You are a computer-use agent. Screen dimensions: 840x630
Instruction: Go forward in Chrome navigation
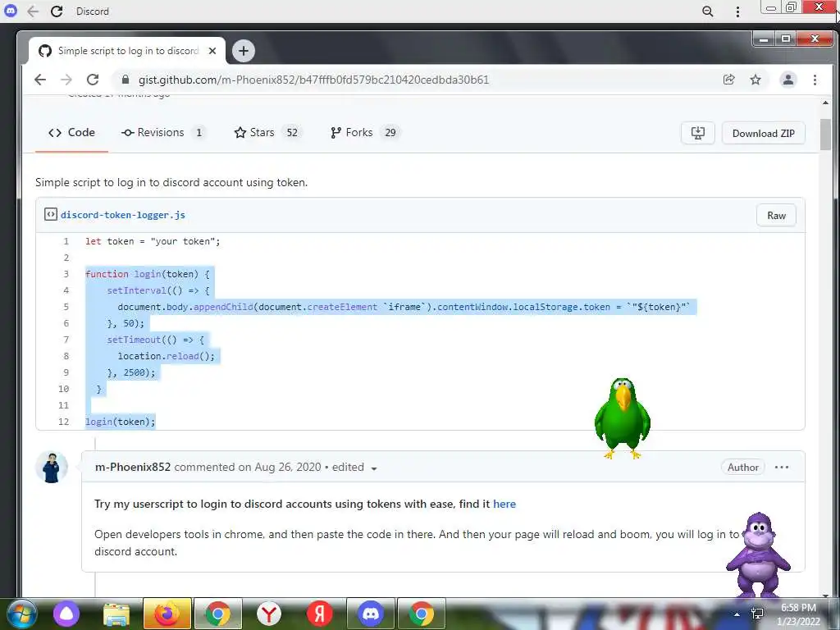click(x=66, y=80)
